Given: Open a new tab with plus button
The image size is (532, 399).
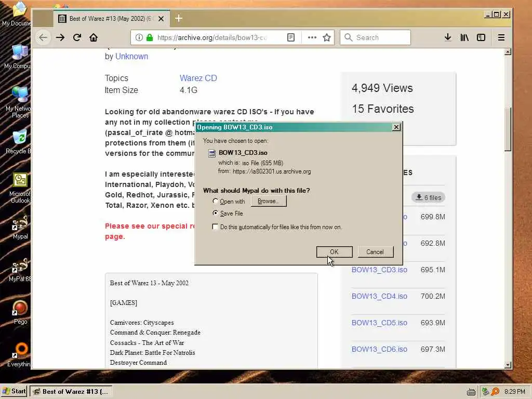Looking at the screenshot, I should point(179,18).
